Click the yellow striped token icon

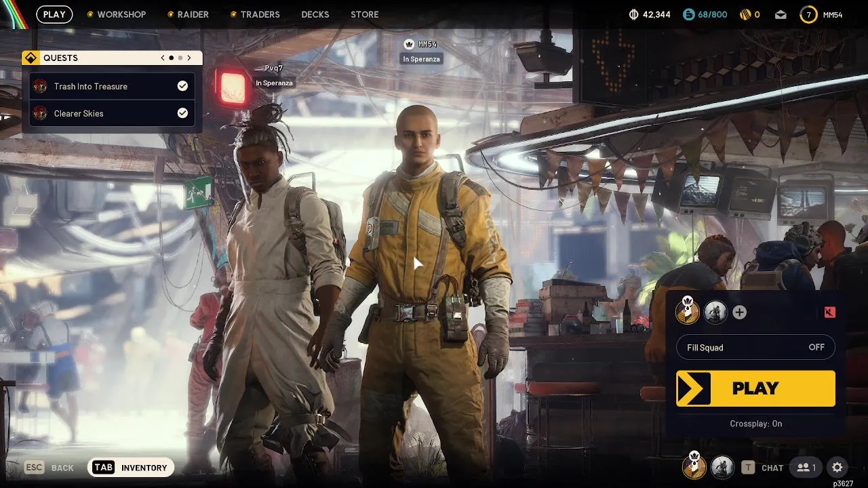745,14
